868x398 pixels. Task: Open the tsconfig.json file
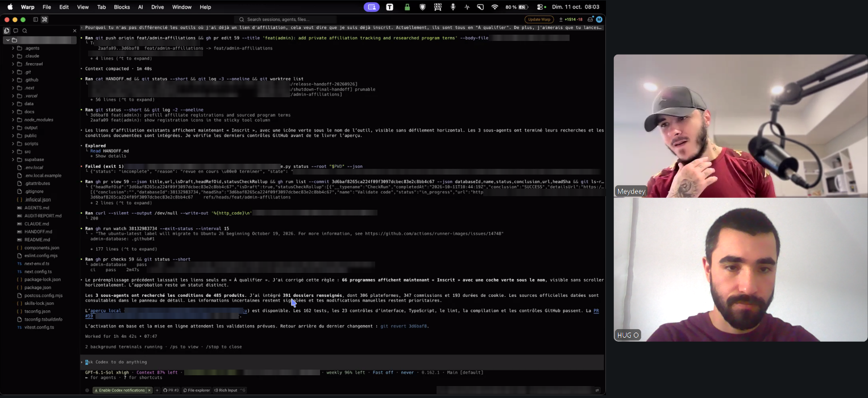tap(40, 312)
